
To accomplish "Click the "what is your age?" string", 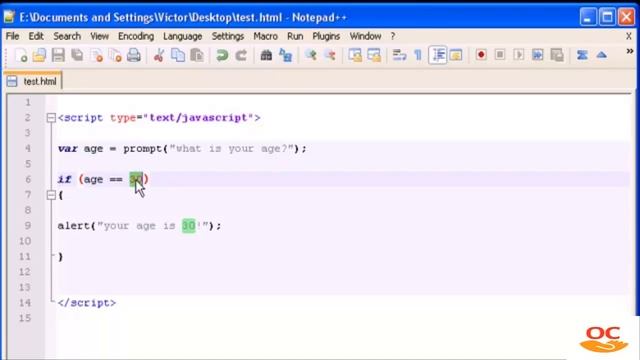I will pos(232,149).
